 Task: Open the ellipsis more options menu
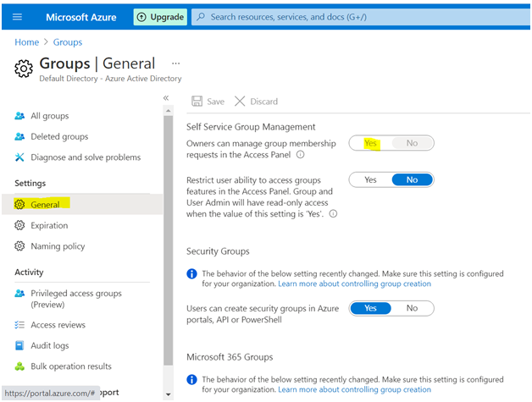pos(175,63)
